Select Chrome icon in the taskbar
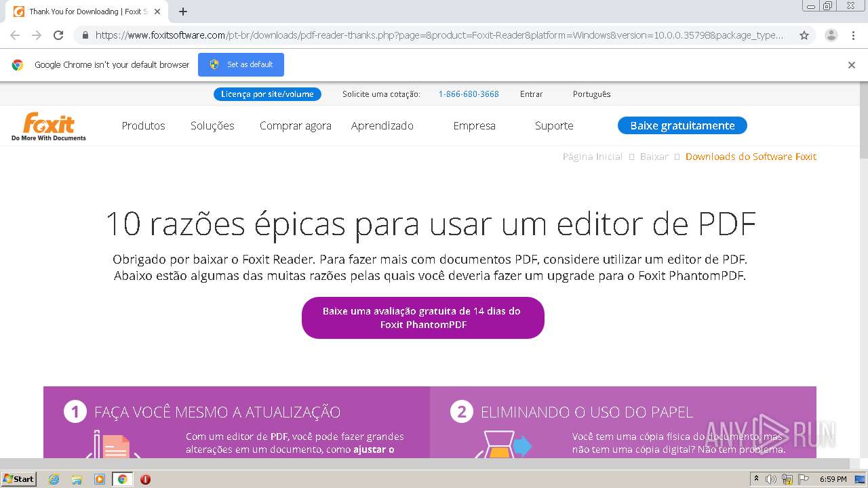The image size is (868, 488). click(x=123, y=479)
